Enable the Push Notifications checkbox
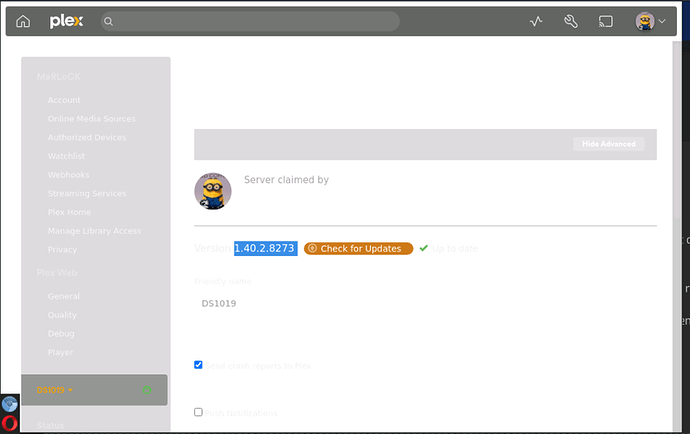The height and width of the screenshot is (434, 690). click(x=198, y=412)
